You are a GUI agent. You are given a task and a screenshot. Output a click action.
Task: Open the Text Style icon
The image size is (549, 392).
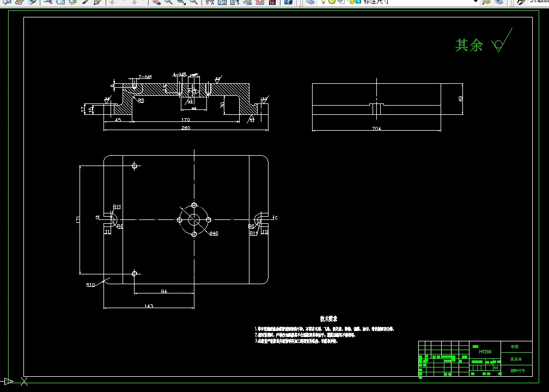[x=521, y=2]
